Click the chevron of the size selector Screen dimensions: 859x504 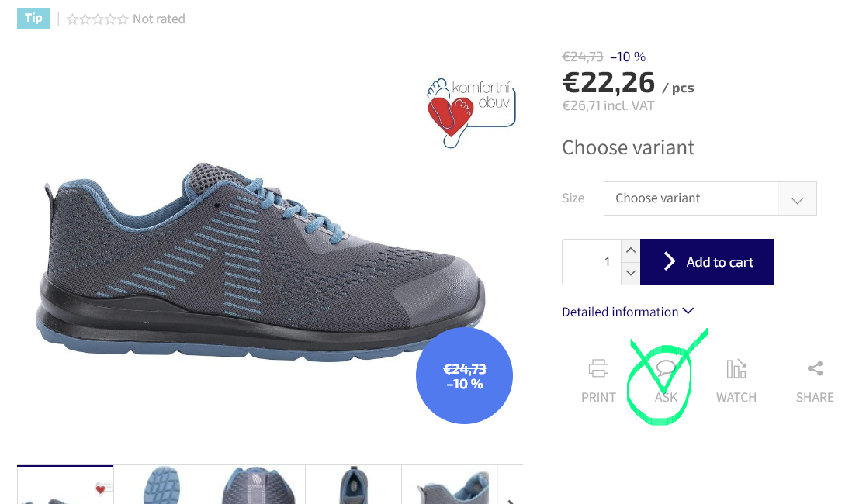tap(797, 200)
